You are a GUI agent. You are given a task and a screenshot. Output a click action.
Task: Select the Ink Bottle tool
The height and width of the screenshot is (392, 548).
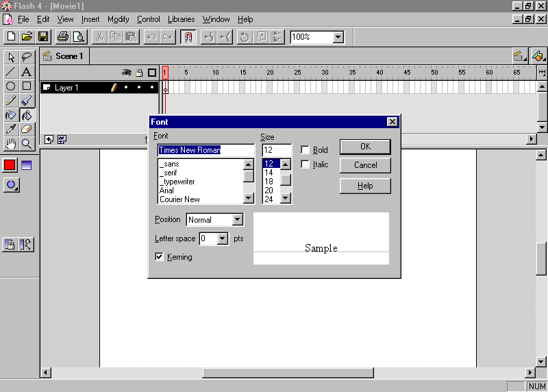point(11,115)
